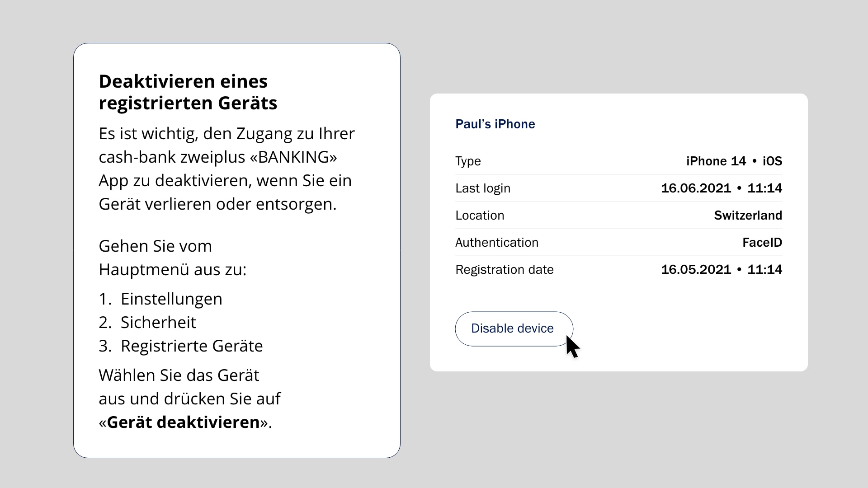Select the Switzerland location value
This screenshot has height=488, width=868.
tap(748, 216)
